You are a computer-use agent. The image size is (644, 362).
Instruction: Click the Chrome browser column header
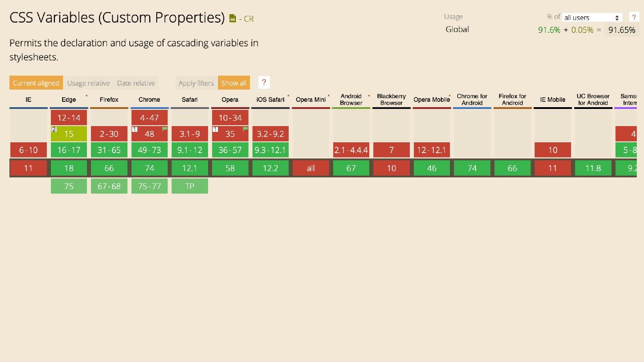150,100
